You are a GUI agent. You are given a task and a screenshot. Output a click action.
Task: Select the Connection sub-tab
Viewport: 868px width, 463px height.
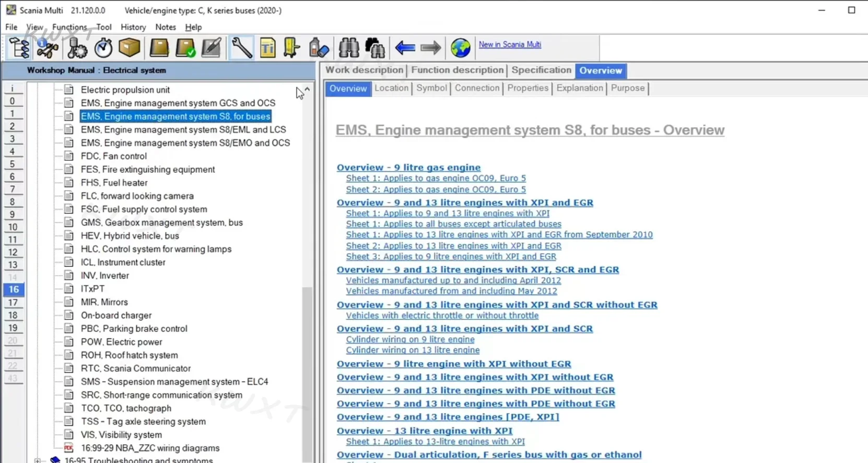477,88
